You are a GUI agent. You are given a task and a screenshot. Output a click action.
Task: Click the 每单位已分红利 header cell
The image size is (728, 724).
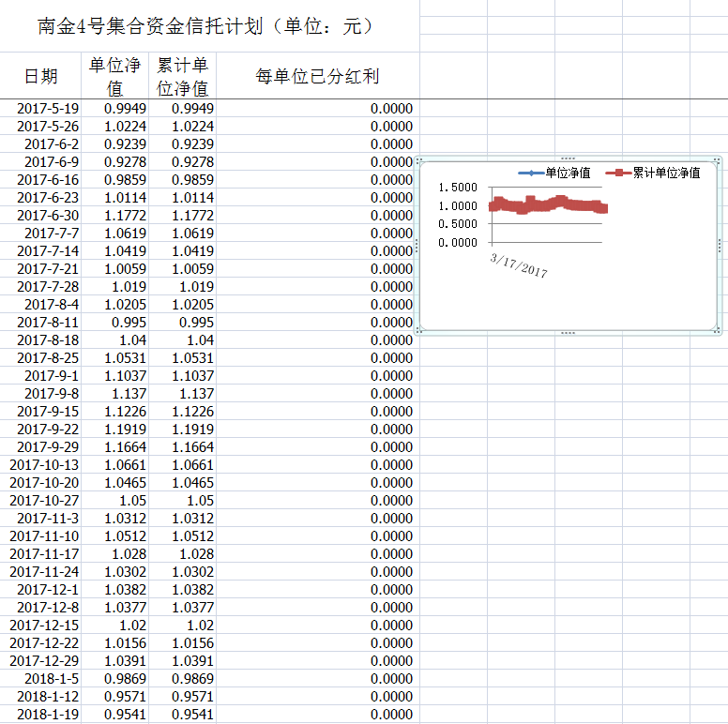click(x=317, y=76)
